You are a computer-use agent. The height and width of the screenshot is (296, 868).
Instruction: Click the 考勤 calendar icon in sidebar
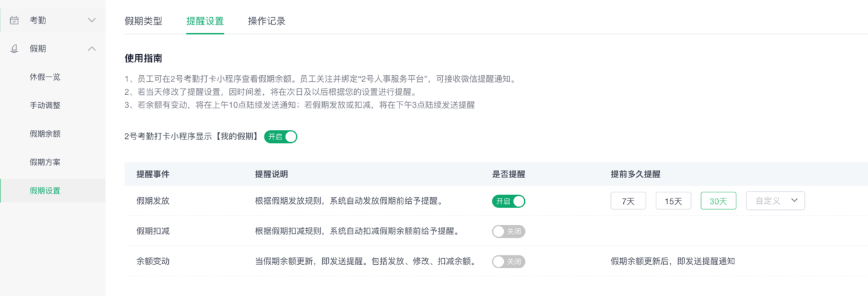(14, 20)
